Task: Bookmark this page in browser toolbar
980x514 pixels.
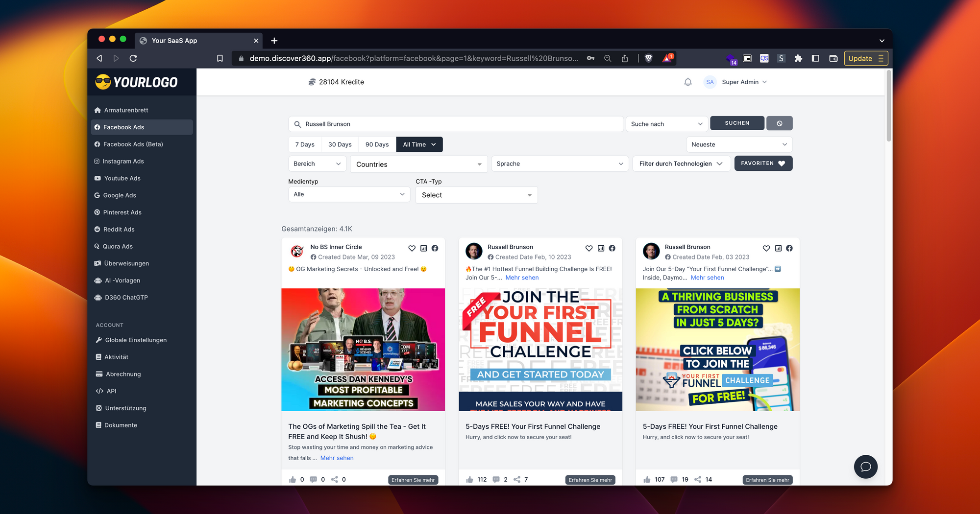Action: pos(220,58)
